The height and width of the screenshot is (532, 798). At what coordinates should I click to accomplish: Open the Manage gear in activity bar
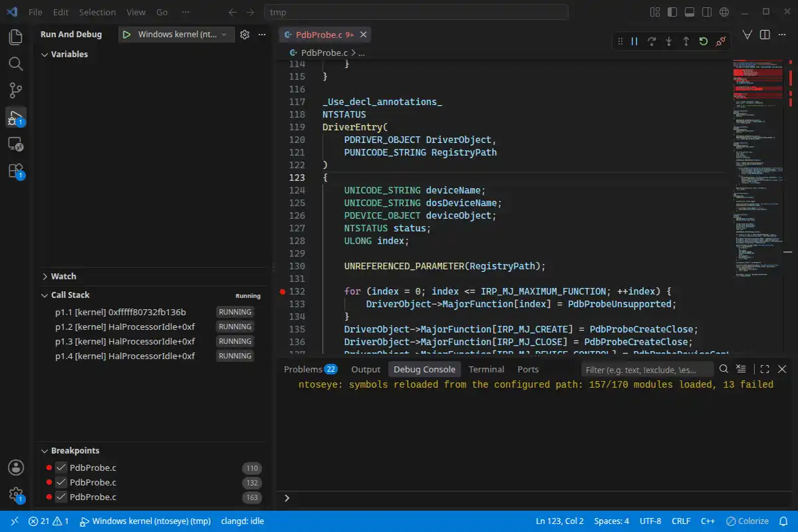tap(16, 495)
